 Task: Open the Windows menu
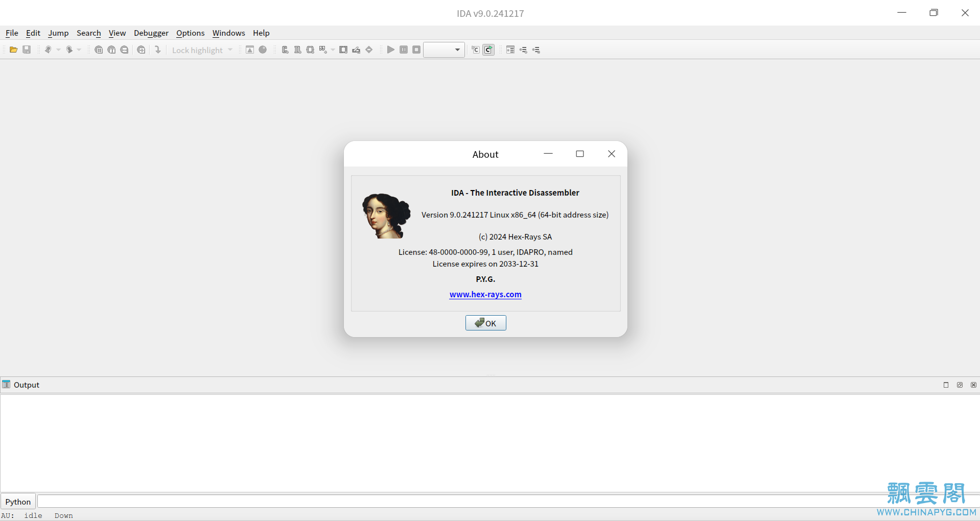click(x=229, y=33)
